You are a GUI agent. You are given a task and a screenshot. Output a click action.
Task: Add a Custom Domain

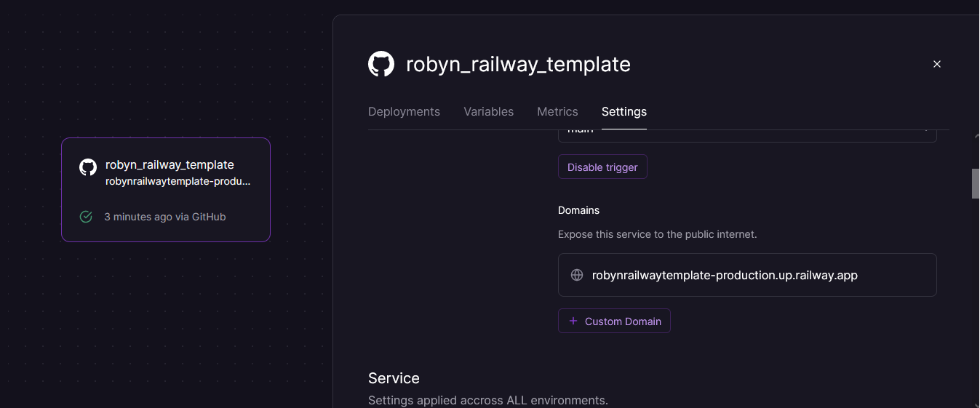614,321
